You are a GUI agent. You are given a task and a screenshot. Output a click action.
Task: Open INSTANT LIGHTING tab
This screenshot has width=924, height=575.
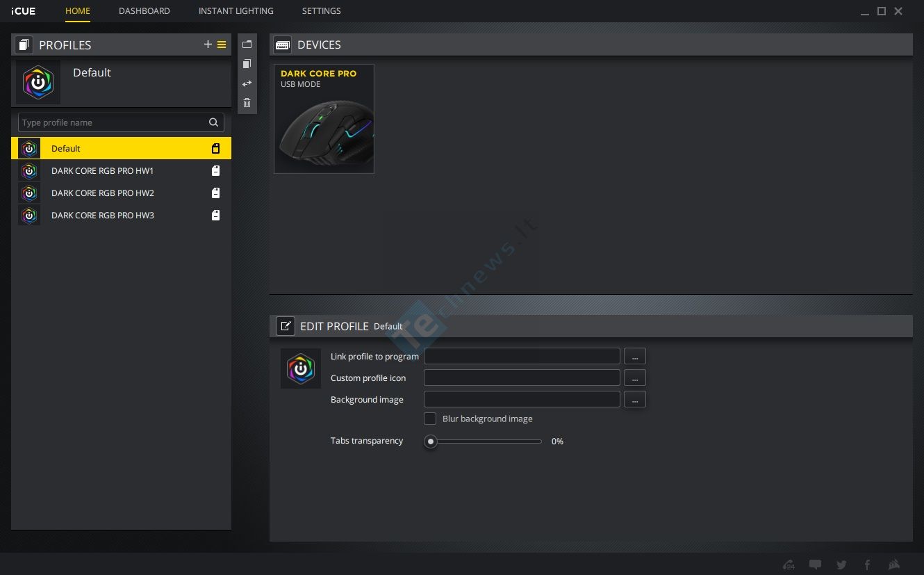click(236, 11)
